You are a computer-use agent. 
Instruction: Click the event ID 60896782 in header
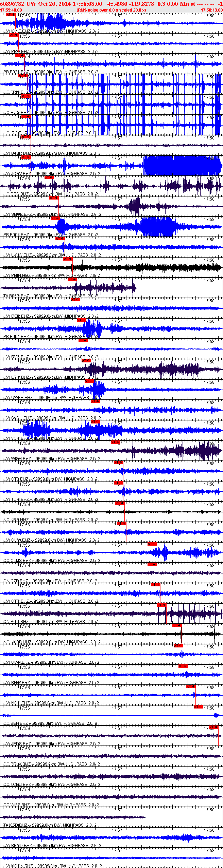coord(12,4)
